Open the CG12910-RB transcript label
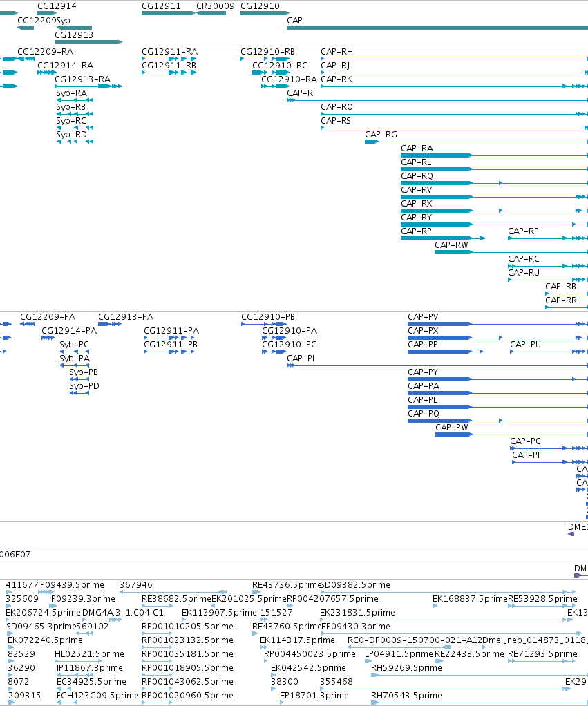The width and height of the screenshot is (588, 706). (267, 51)
